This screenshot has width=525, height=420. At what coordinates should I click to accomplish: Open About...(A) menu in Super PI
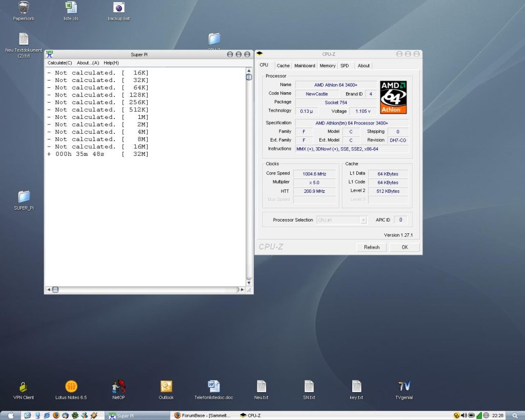point(88,63)
